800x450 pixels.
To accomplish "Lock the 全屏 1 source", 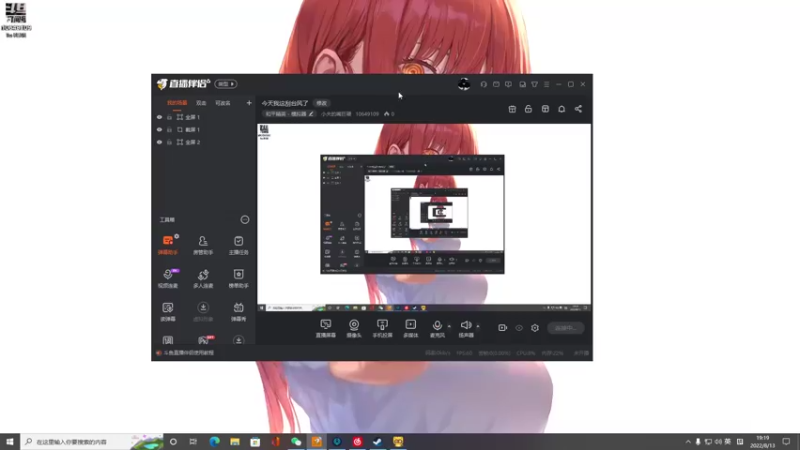I will pyautogui.click(x=169, y=117).
